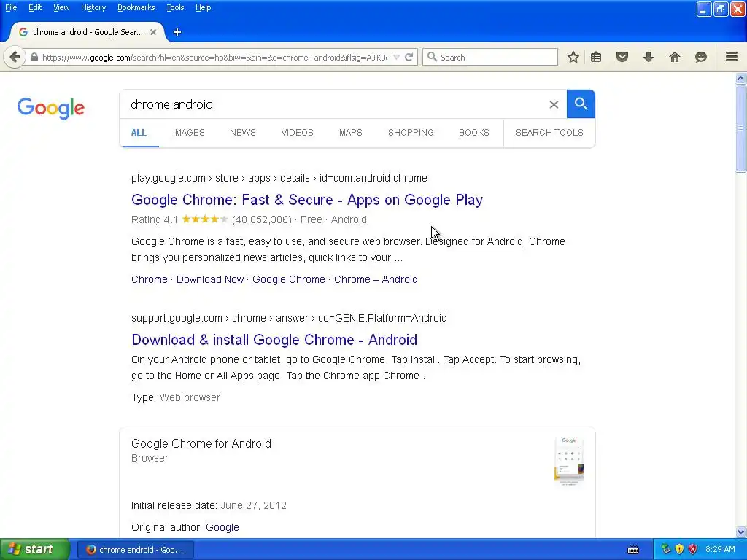This screenshot has width=747, height=560.
Task: Click the page scrollbar up arrow
Action: pyautogui.click(x=741, y=78)
